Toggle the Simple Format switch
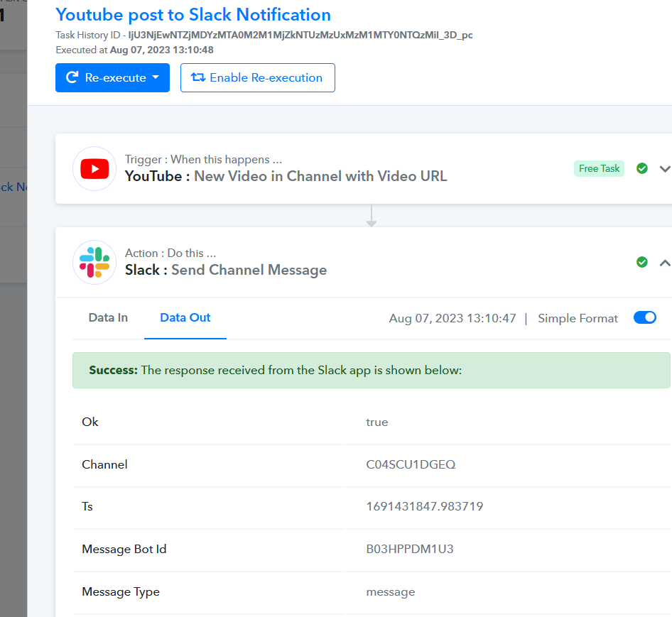This screenshot has height=617, width=672. tap(644, 317)
